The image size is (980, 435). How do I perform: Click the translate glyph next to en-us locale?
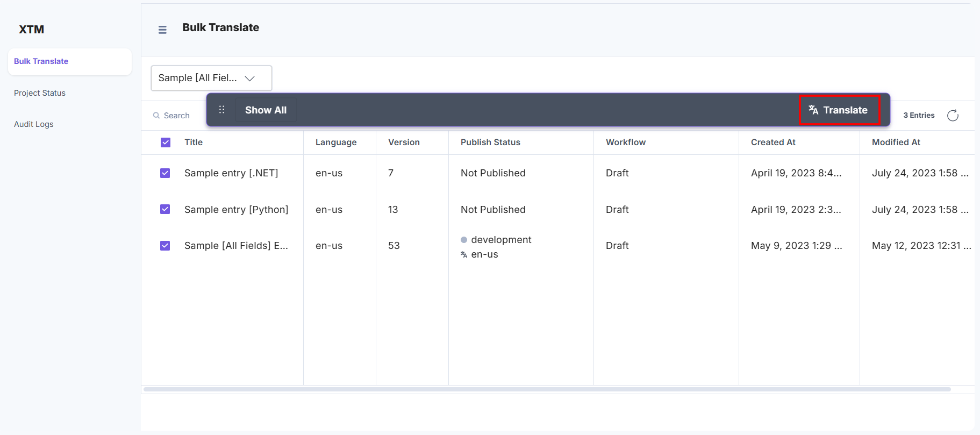(x=464, y=255)
